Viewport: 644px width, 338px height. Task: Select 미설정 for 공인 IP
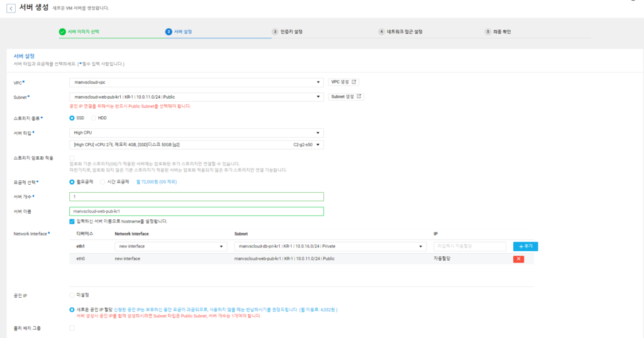click(72, 295)
